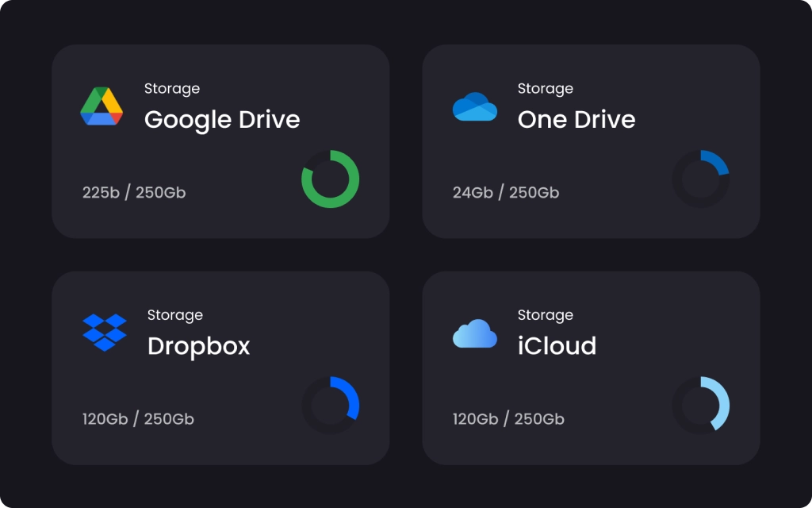812x508 pixels.
Task: Click the Storage label above Dropbox
Action: click(175, 315)
